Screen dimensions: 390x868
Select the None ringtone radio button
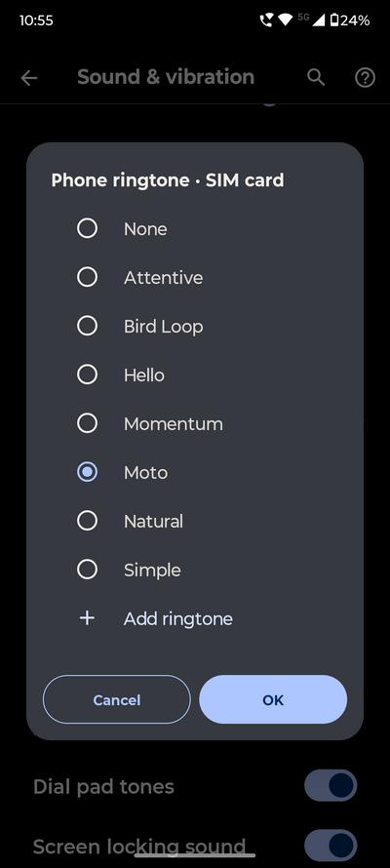(87, 228)
